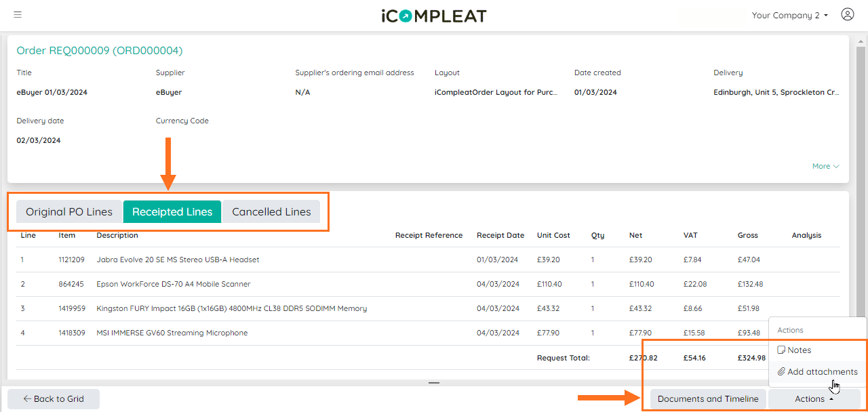Click the Back to Grid button
Screen dimensions: 868x412
coord(53,398)
